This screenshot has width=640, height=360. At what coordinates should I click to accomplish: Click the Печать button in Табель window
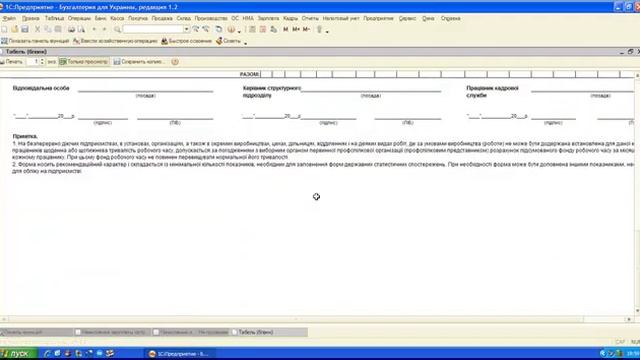[x=11, y=62]
